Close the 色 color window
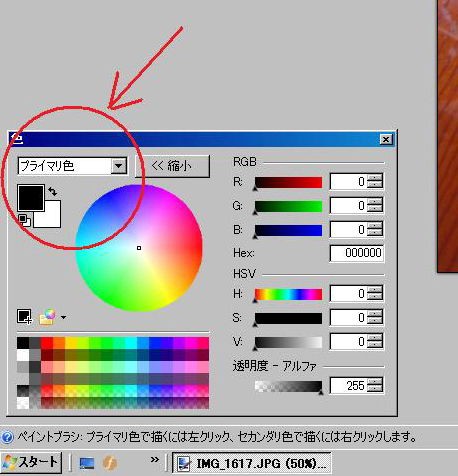The image size is (458, 476). (x=386, y=139)
